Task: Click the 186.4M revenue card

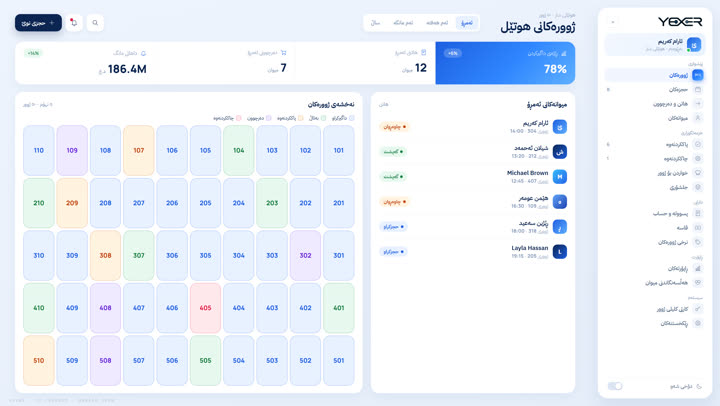Action: (x=85, y=63)
